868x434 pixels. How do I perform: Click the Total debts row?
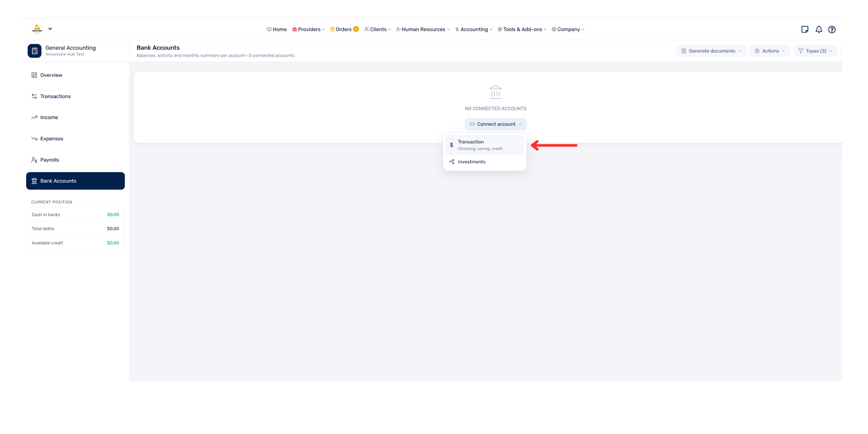tap(76, 229)
